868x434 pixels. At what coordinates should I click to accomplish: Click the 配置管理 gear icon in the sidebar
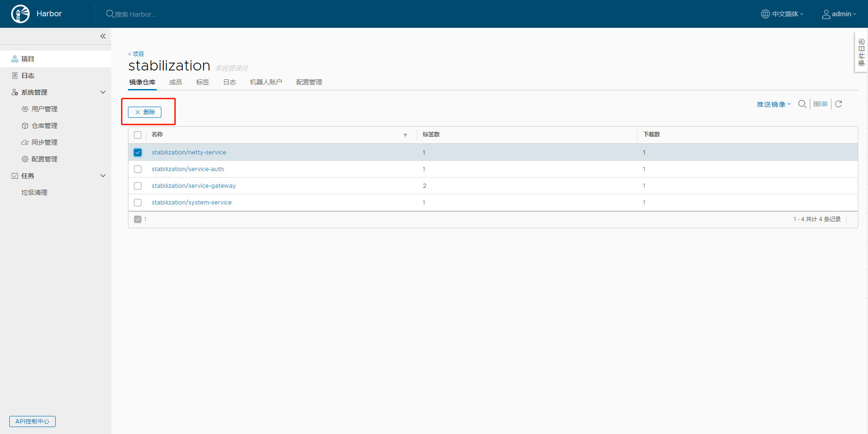[25, 159]
